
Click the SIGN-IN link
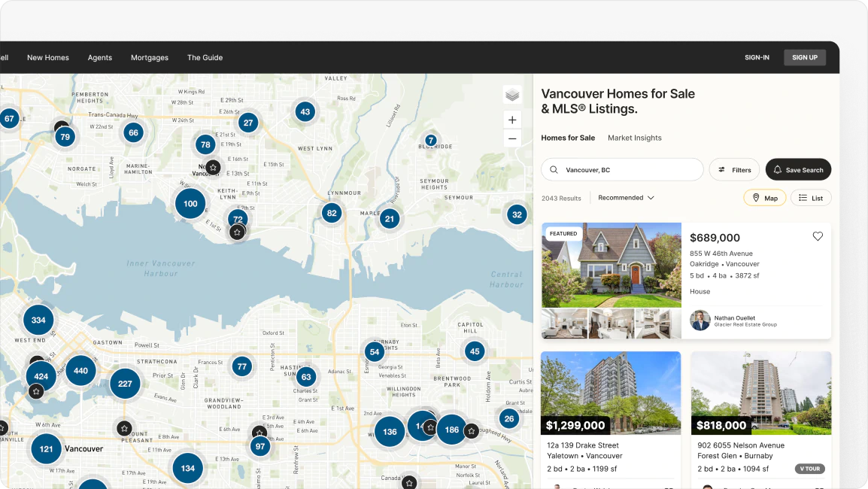point(757,58)
